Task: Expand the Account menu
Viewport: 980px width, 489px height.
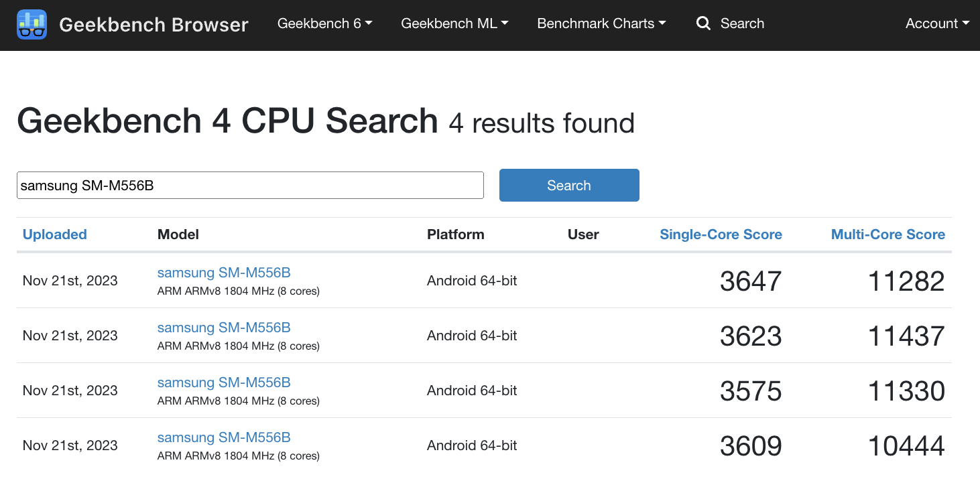Action: click(x=937, y=23)
